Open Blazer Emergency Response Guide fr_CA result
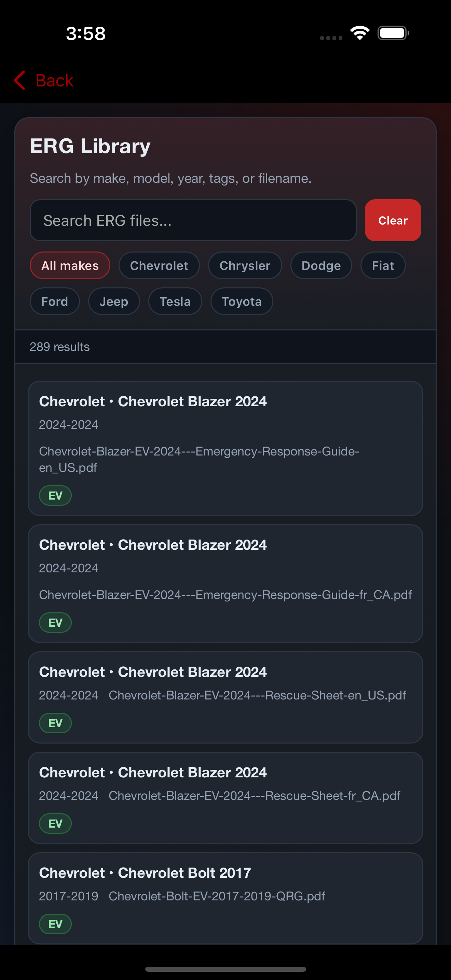The height and width of the screenshot is (980, 451). 225,583
